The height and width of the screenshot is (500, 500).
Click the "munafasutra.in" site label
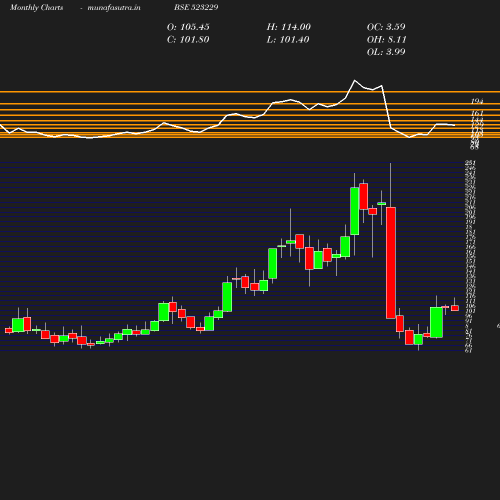pos(114,8)
